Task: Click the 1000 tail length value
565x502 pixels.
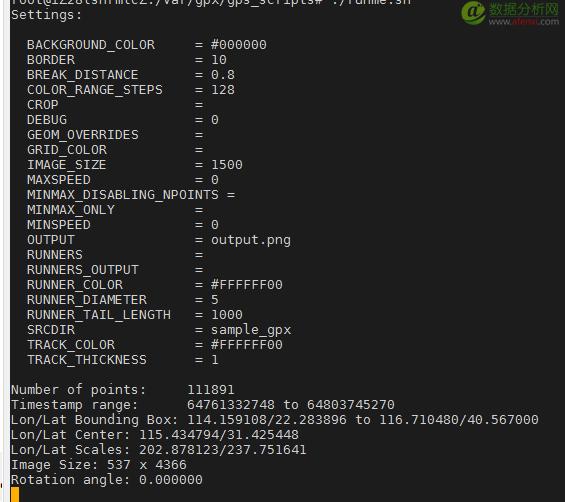Action: coord(227,315)
